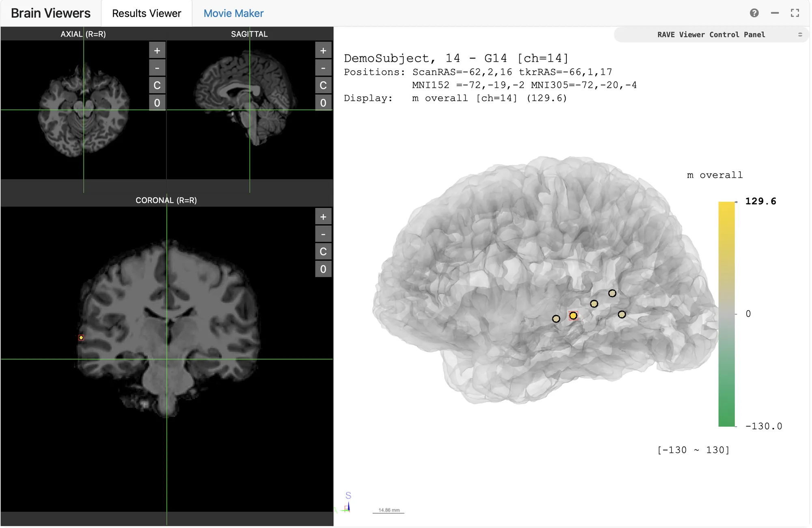Click the 14.86 mm scale bar
The width and height of the screenshot is (812, 528).
coord(389,511)
